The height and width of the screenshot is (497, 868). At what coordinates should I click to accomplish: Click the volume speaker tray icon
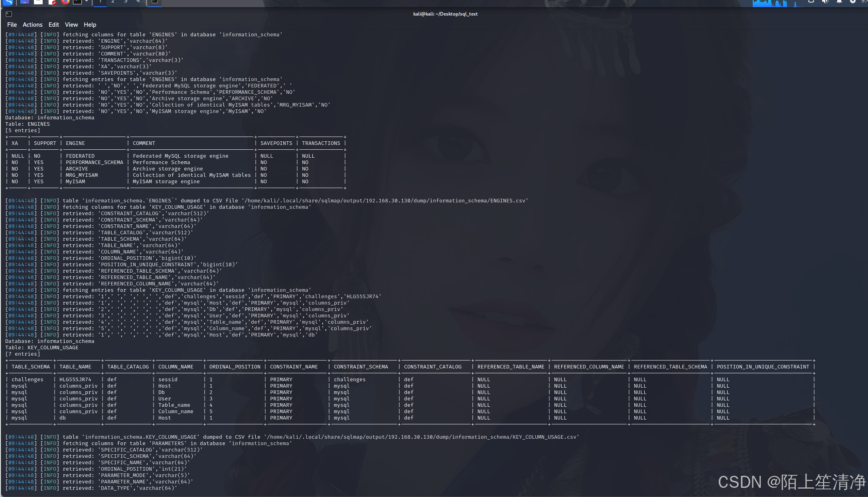pos(825,2)
